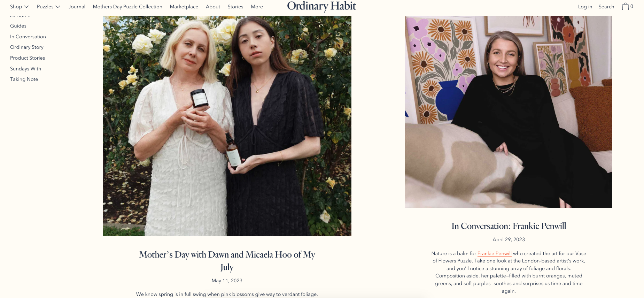Visit the Marketplace page
Viewport: 644px width, 298px height.
(184, 7)
